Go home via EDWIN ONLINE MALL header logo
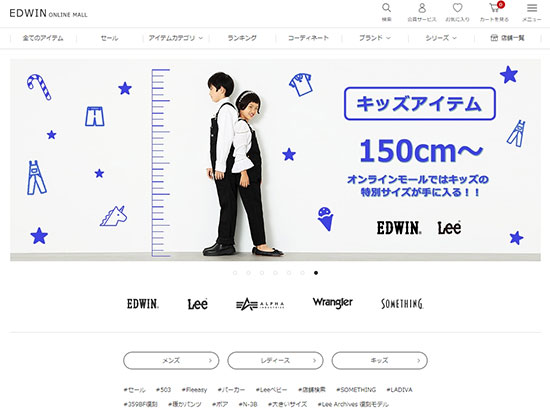 pos(48,13)
